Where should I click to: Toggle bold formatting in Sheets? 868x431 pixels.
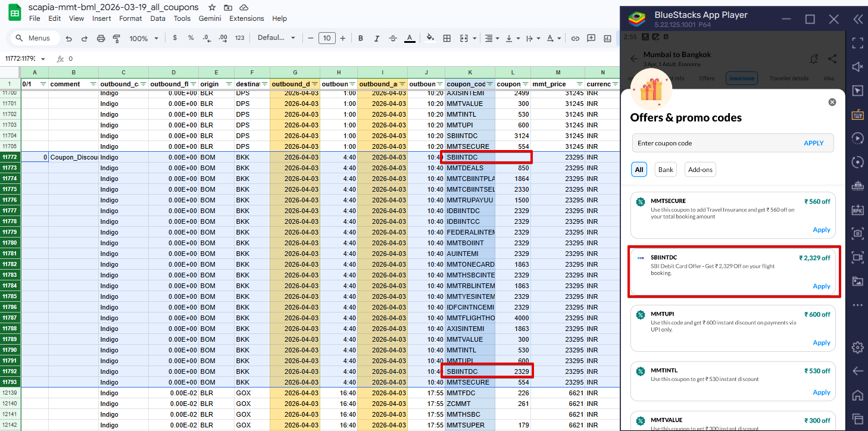point(360,38)
